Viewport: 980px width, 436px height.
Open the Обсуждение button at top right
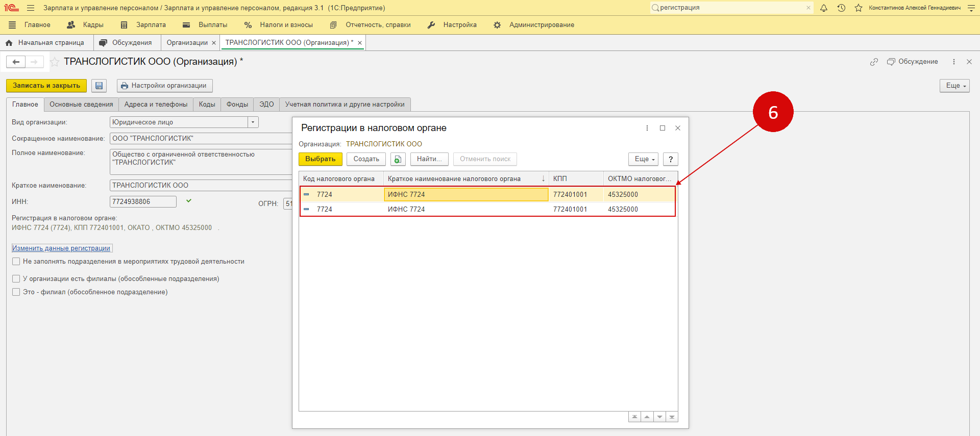pos(912,62)
